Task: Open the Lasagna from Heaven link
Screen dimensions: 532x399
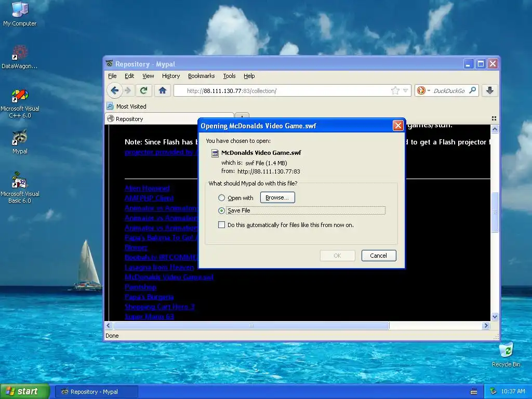Action: [x=159, y=268]
